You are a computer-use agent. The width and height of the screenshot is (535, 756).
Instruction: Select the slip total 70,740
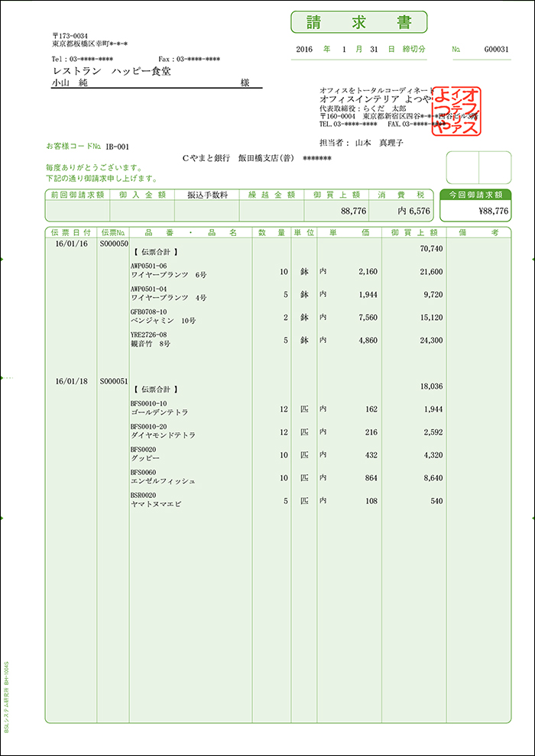[431, 249]
